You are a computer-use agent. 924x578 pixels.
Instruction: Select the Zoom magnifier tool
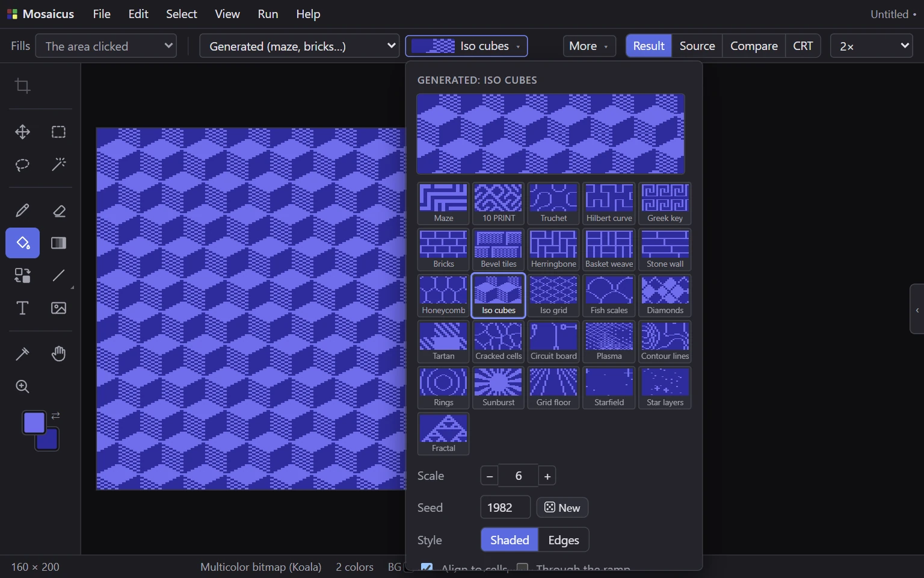coord(23,386)
